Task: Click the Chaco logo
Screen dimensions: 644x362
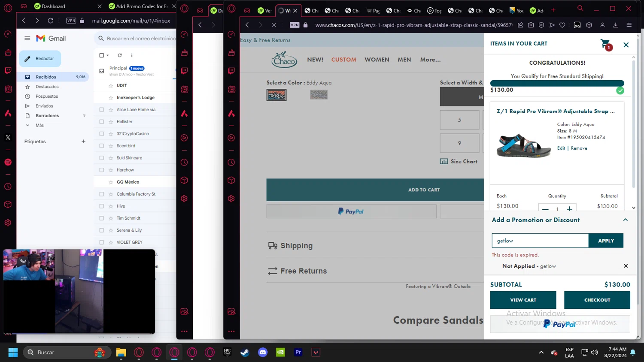Action: [284, 60]
